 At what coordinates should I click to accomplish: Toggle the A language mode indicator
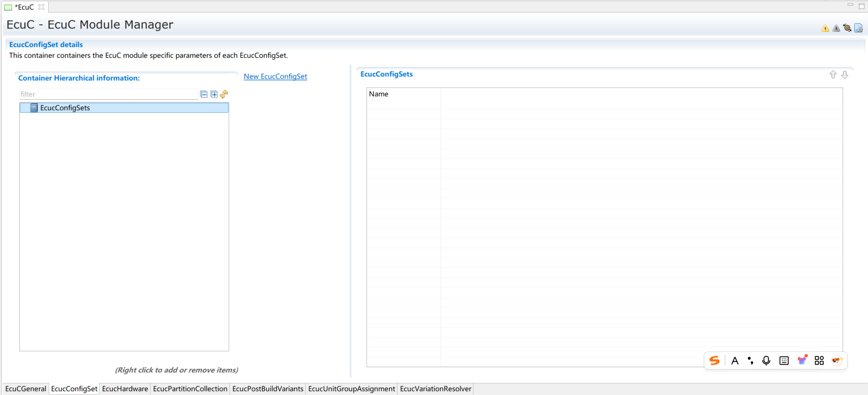734,360
